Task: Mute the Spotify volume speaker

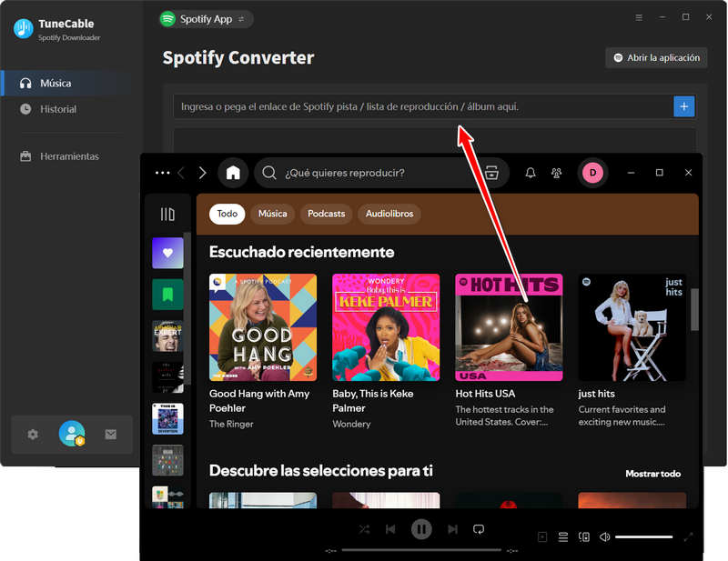Action: pyautogui.click(x=604, y=537)
